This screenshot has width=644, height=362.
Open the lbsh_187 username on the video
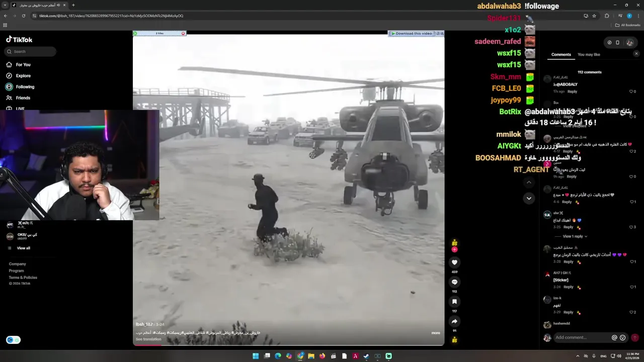144,324
